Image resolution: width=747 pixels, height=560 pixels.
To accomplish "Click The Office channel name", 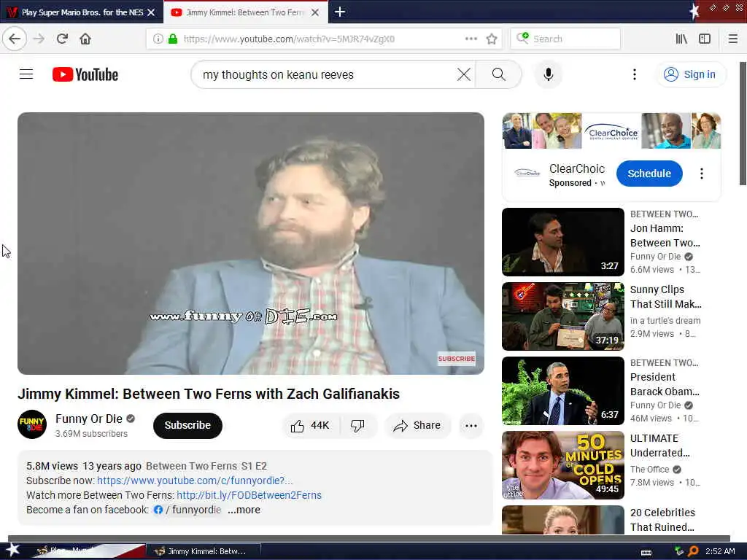I will (x=650, y=469).
